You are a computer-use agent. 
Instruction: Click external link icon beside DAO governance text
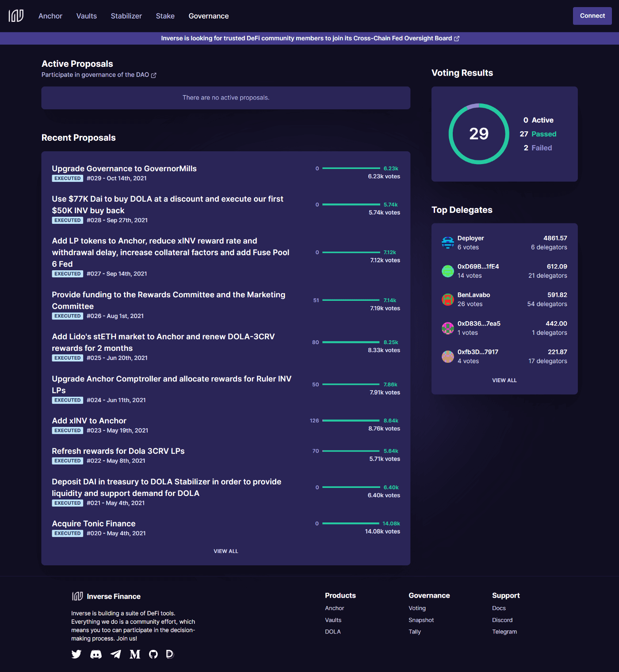[154, 75]
